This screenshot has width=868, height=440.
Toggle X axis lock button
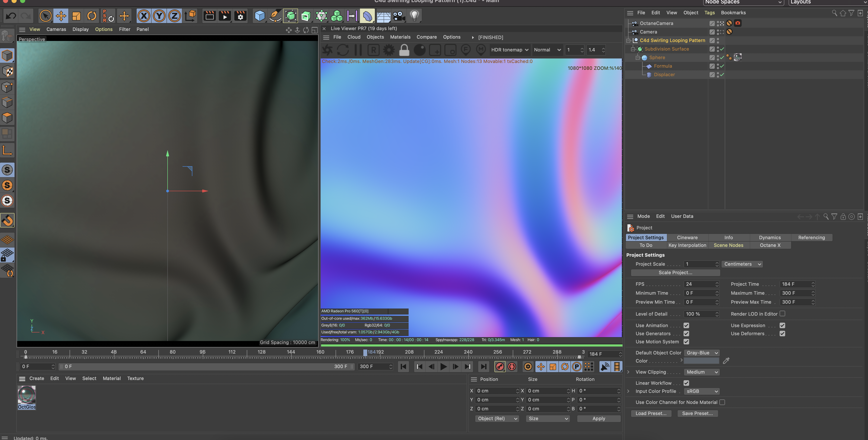click(144, 16)
